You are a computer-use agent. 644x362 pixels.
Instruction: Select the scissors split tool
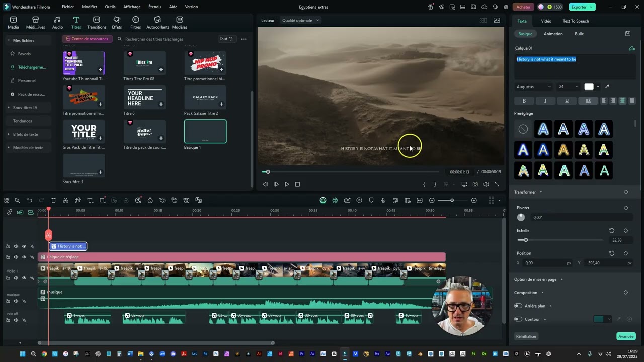click(65, 200)
